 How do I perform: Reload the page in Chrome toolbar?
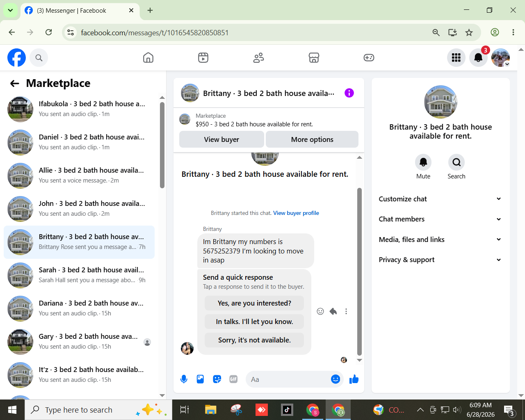(48, 32)
